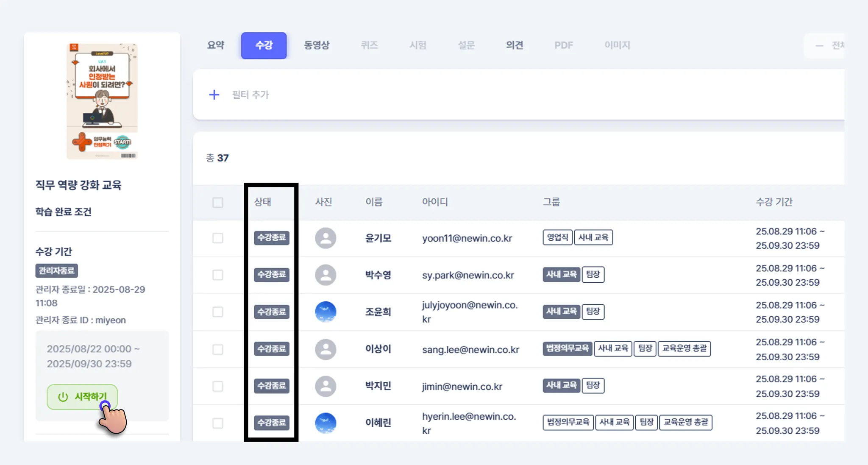Switch to the 동영상 tab
The width and height of the screenshot is (868, 465).
317,45
